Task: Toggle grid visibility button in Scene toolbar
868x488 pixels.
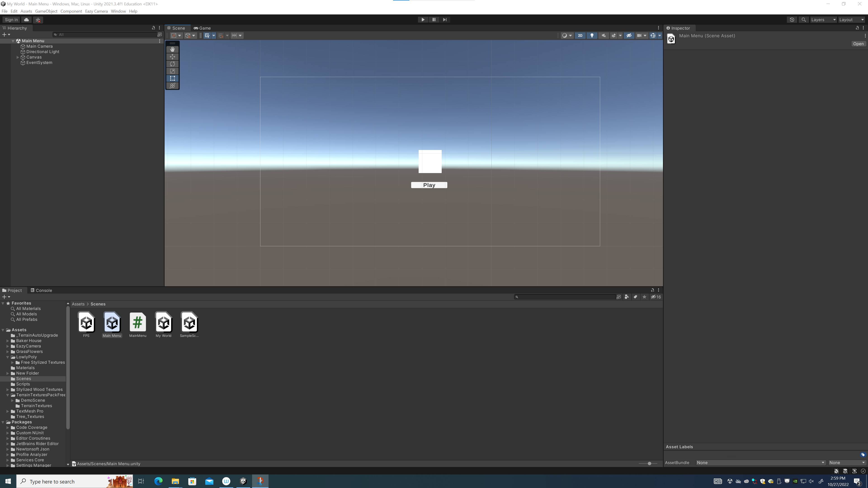Action: click(207, 35)
